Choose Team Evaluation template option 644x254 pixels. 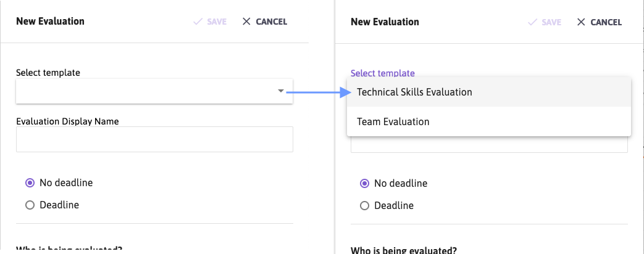[489, 121]
